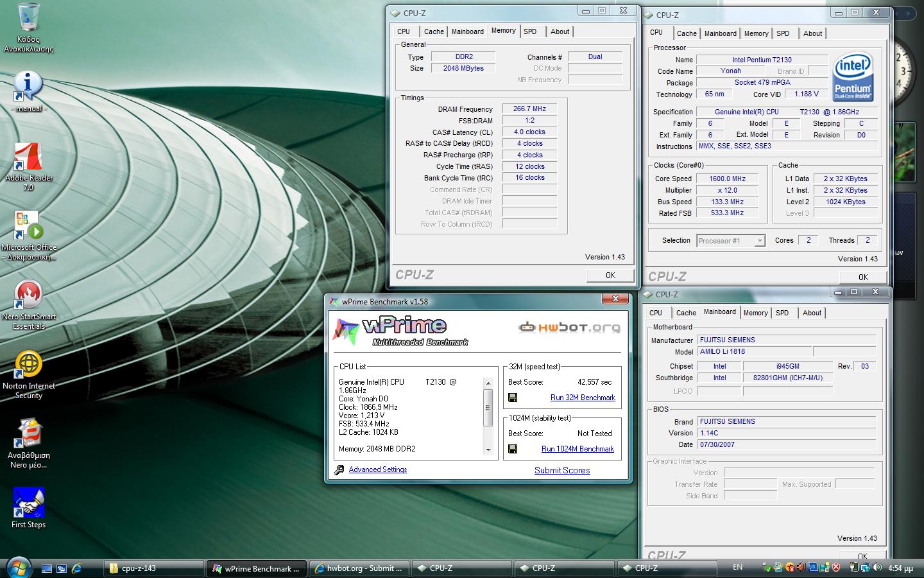
Task: Click the magnifier-key icon beside Advanced Settings
Action: [x=339, y=470]
